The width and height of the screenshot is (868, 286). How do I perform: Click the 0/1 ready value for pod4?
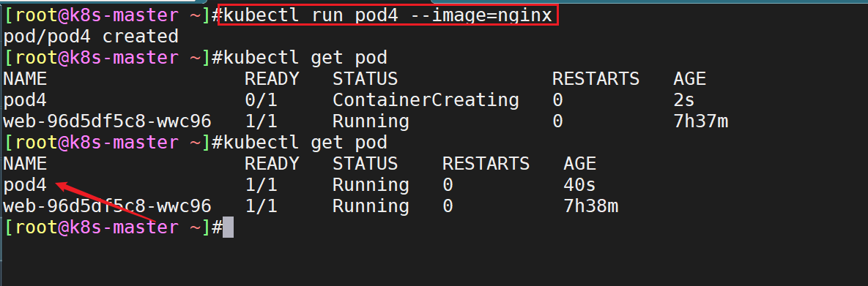(x=261, y=100)
